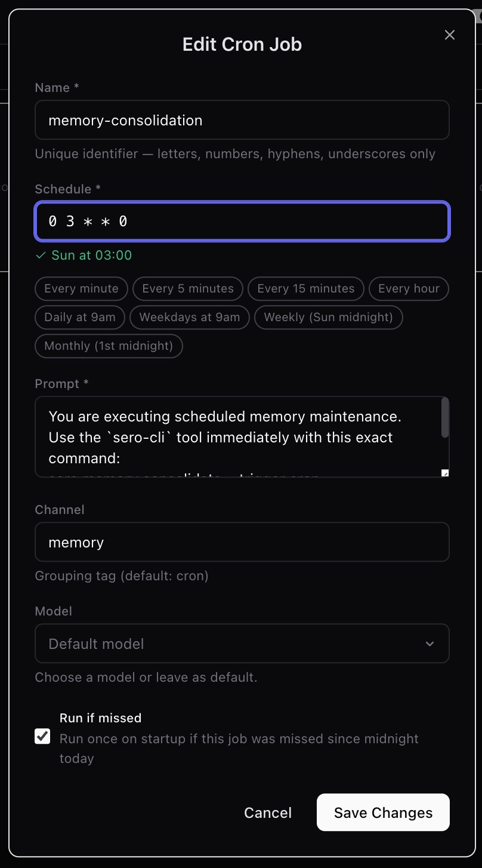Click the Save Changes button
The height and width of the screenshot is (868, 482).
tap(383, 812)
